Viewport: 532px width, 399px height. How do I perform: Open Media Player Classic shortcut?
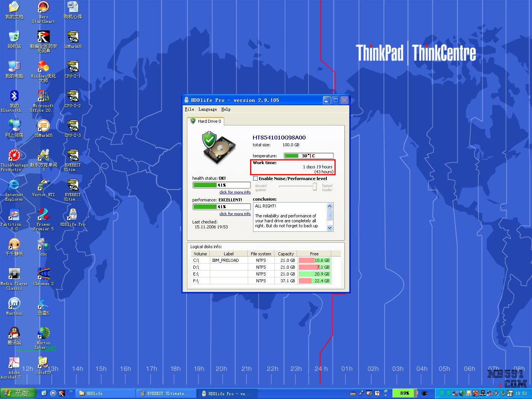[x=14, y=274]
